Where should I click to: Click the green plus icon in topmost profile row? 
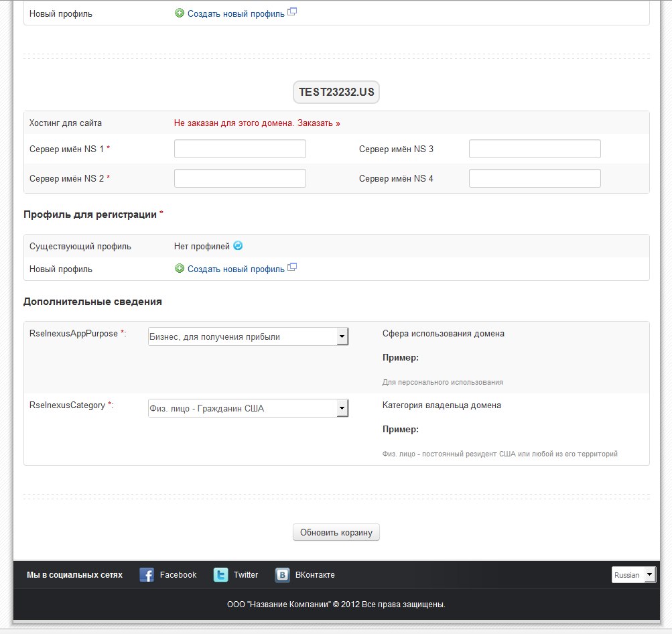point(180,13)
